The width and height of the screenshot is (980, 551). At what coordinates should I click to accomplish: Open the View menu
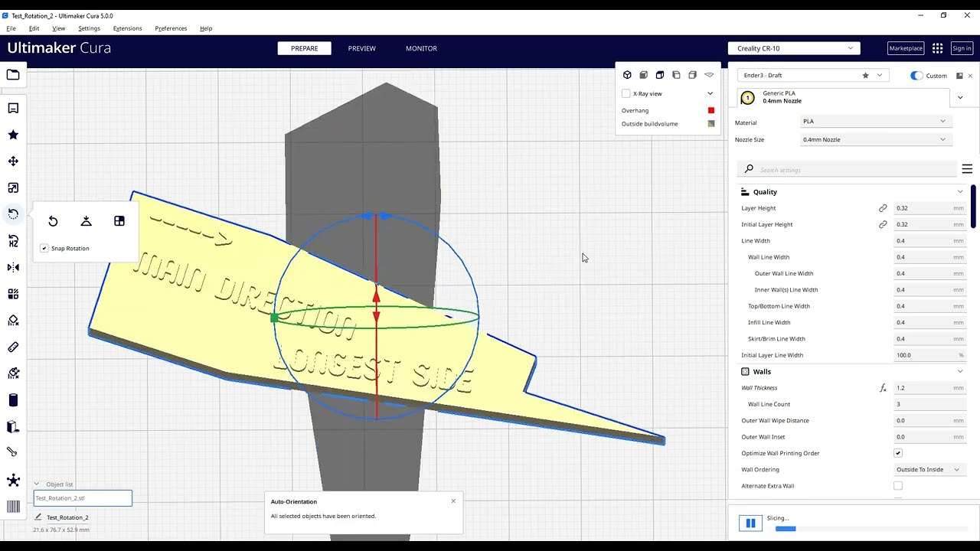click(x=58, y=28)
